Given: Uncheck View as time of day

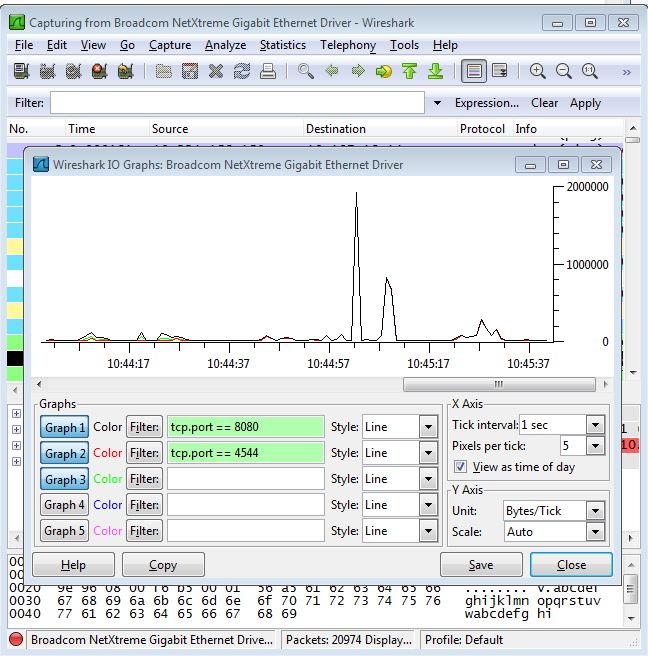Looking at the screenshot, I should (x=461, y=466).
